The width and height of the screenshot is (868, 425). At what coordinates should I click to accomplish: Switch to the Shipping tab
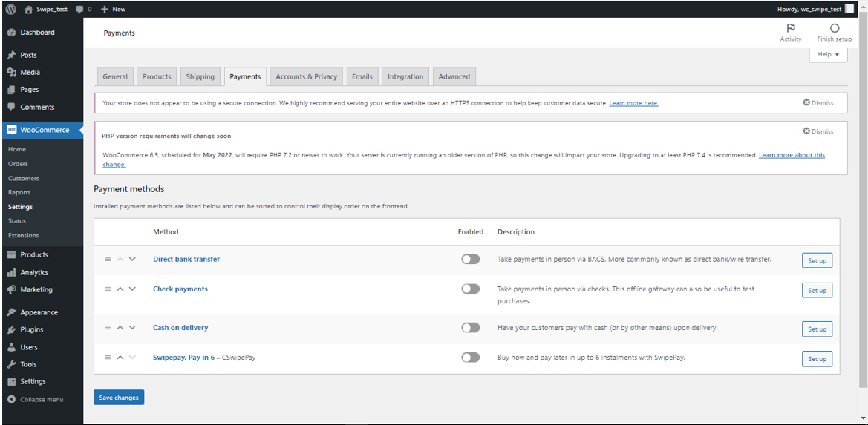point(200,77)
